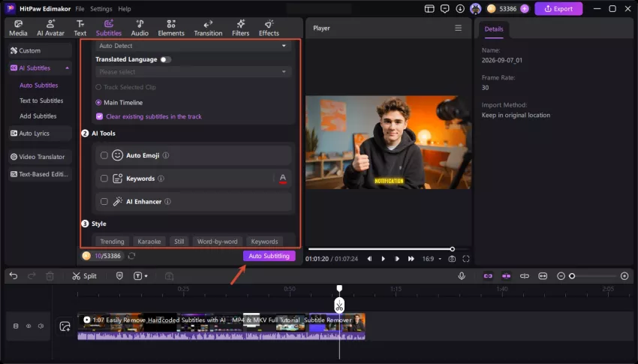Step to the next frame

click(397, 259)
